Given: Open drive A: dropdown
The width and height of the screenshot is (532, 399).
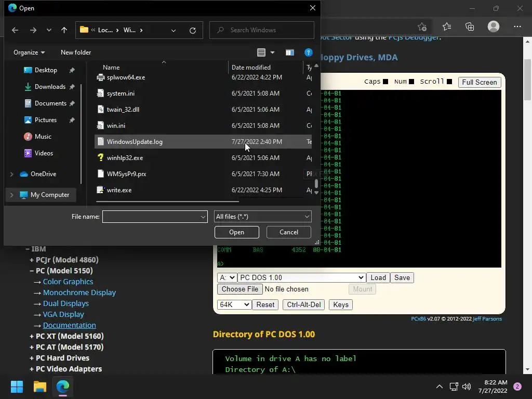Looking at the screenshot, I should 227,277.
